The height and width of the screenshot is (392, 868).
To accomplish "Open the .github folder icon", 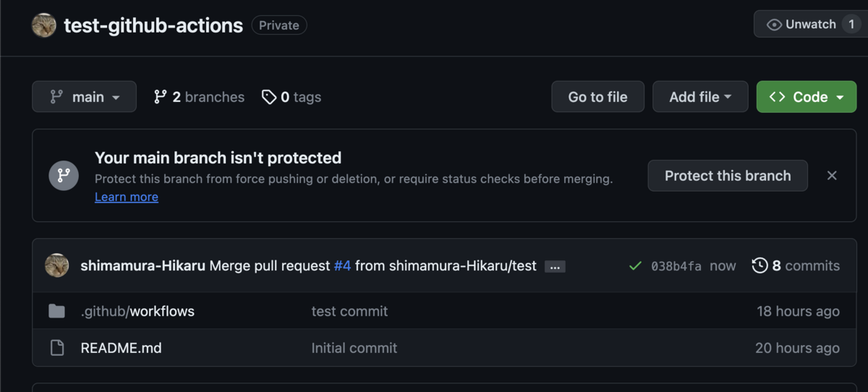I will 56,311.
